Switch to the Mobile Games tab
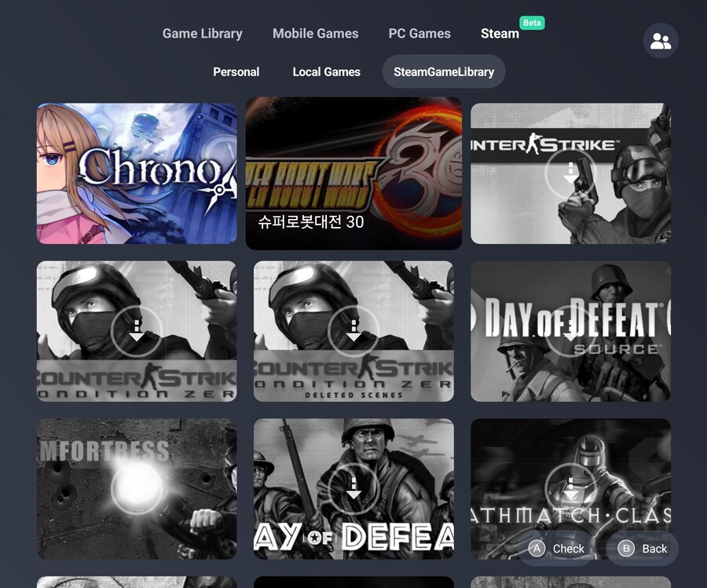707x588 pixels. pyautogui.click(x=316, y=33)
